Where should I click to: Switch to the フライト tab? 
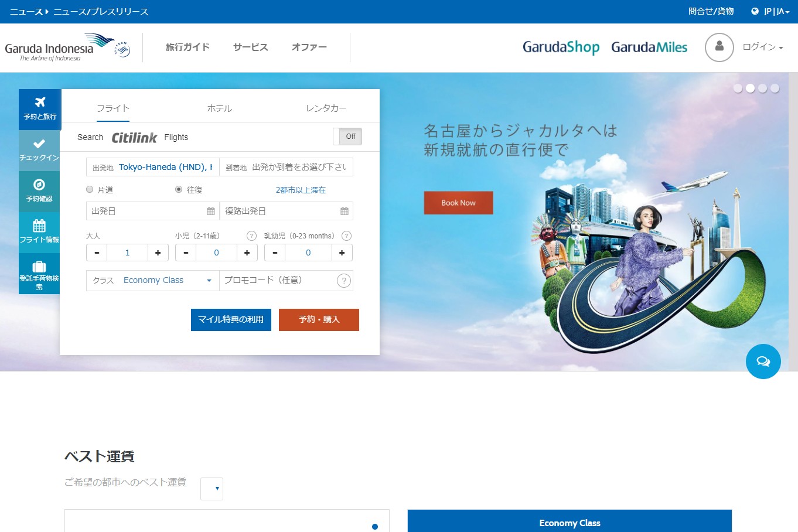(x=113, y=108)
